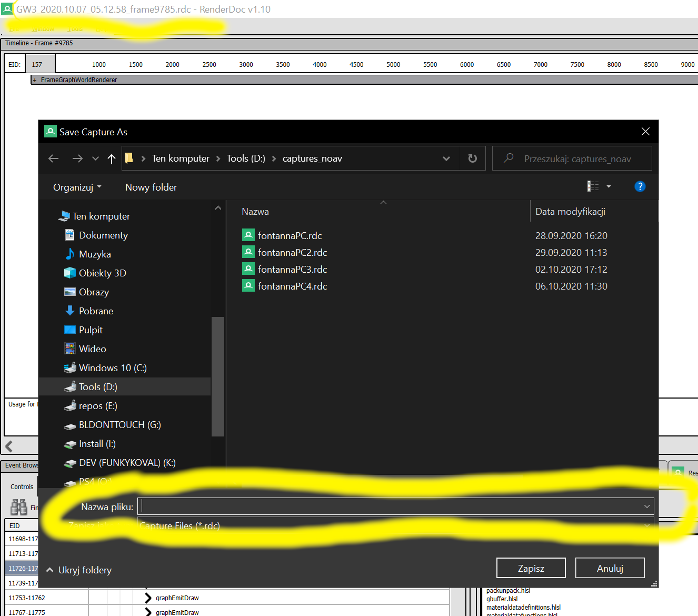This screenshot has width=698, height=616.
Task: Select the Find binoculars icon in Event Browser
Action: (x=19, y=507)
